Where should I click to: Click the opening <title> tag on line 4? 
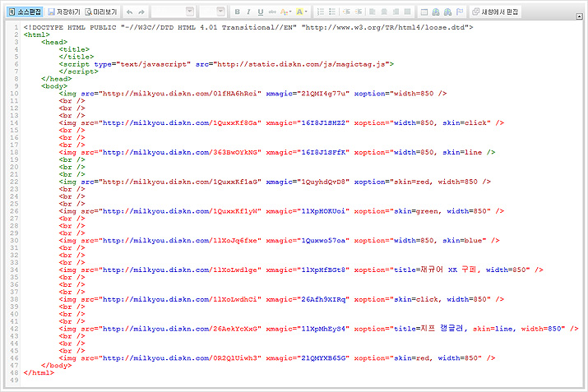click(x=74, y=49)
